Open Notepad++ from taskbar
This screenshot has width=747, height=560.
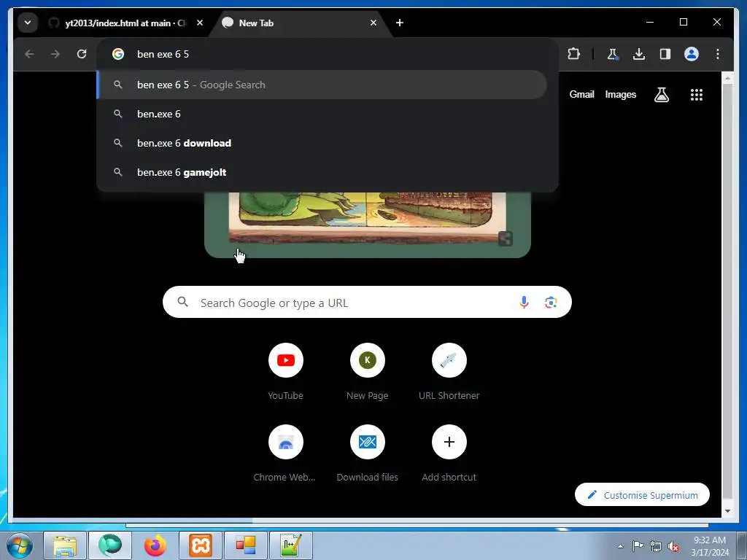pyautogui.click(x=291, y=545)
